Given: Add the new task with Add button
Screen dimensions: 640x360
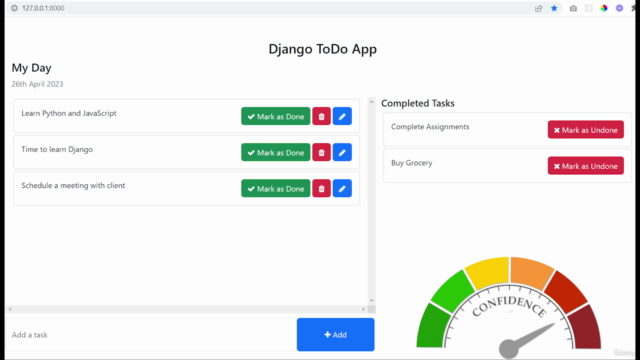Looking at the screenshot, I should click(336, 335).
